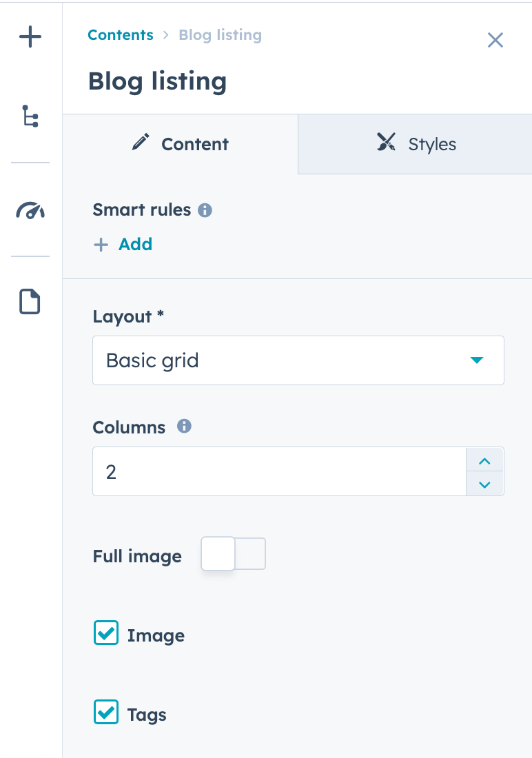This screenshot has height=758, width=532.
Task: Click the brush icon on Styles tab
Action: pos(386,143)
